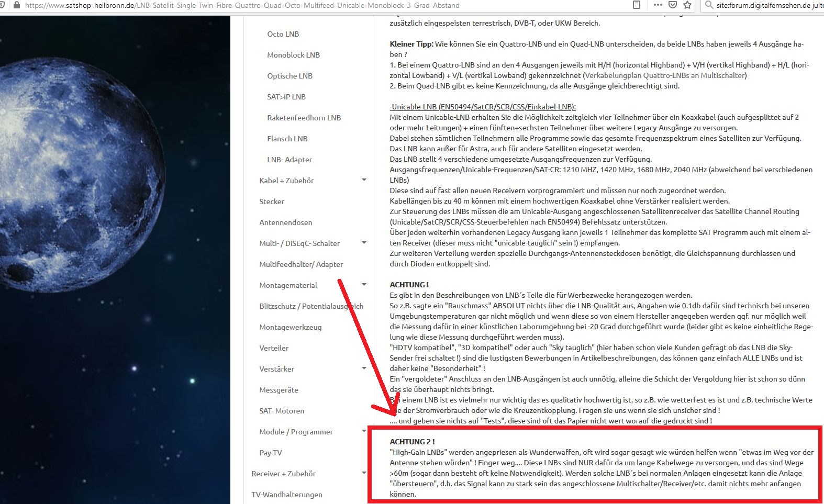Open Antennendosen sidebar item
Screen dimensions: 824x504
point(285,222)
